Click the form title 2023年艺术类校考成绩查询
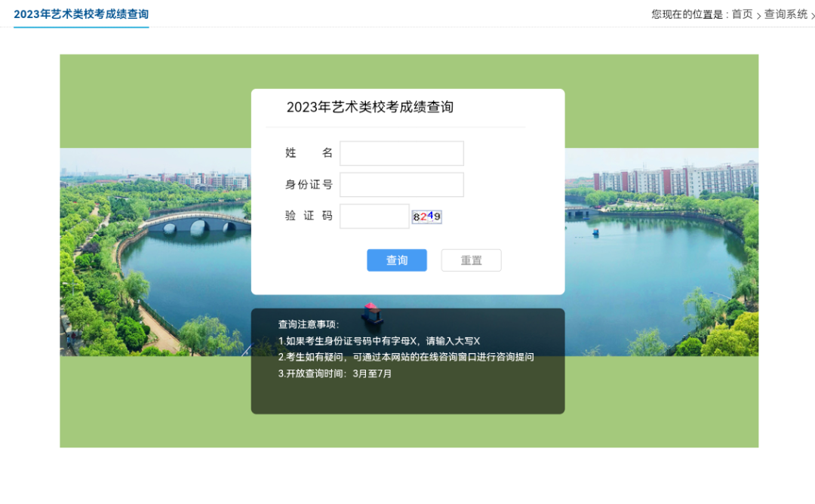Viewport: 815px width, 504px height. point(370,107)
